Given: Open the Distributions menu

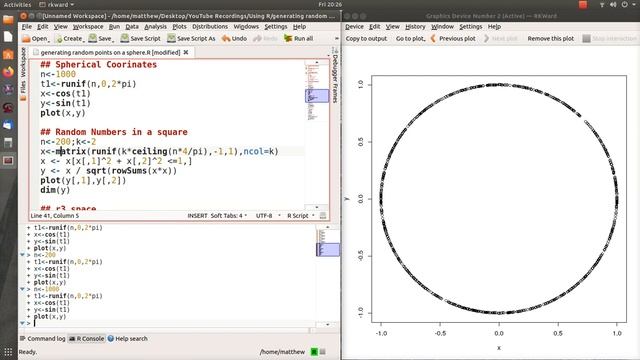Looking at the screenshot, I should (x=210, y=27).
